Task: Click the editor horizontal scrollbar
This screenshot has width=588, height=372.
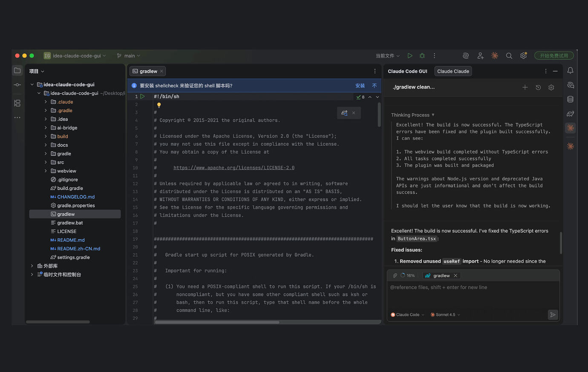Action: point(217,322)
